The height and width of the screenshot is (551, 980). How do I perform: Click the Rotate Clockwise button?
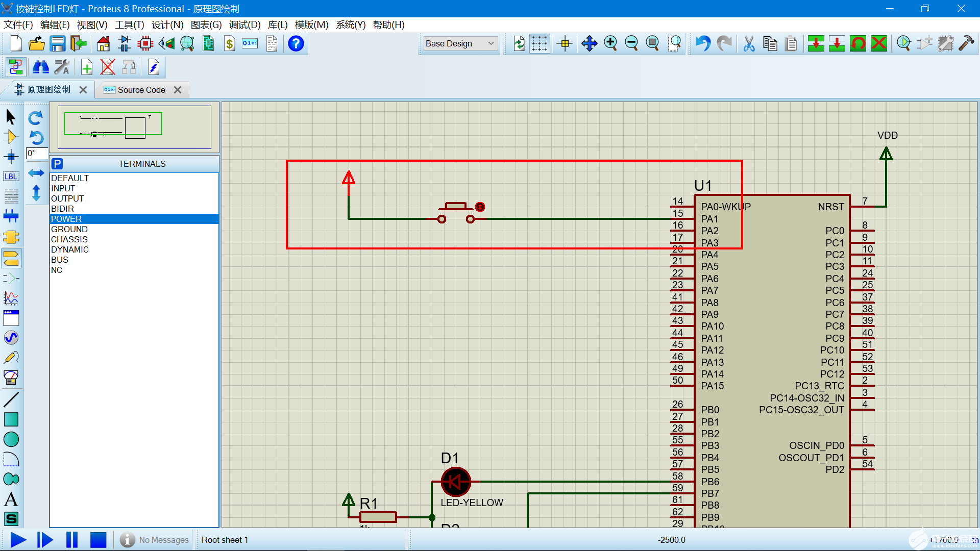pyautogui.click(x=36, y=118)
